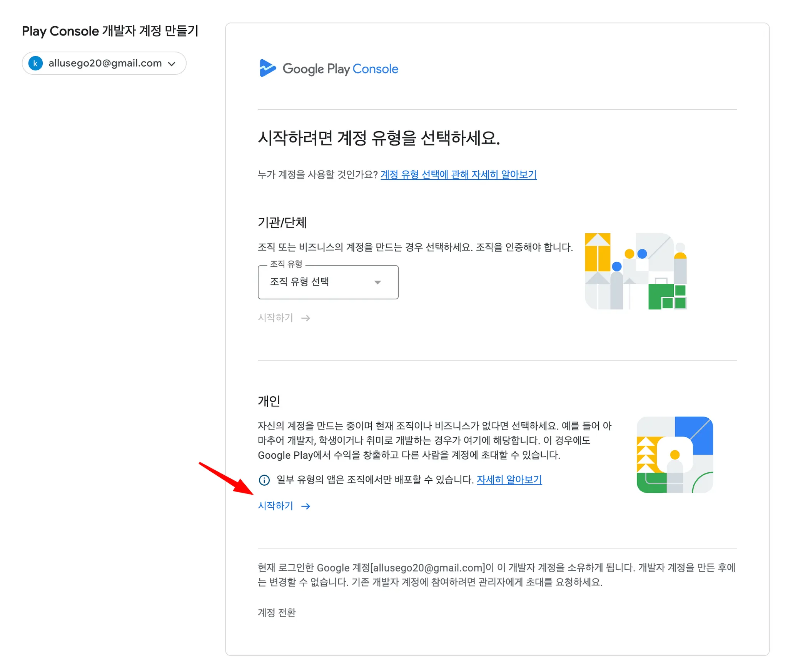This screenshot has width=788, height=672.
Task: Click the 'Google Play Console' wordmark text
Action: tap(340, 69)
